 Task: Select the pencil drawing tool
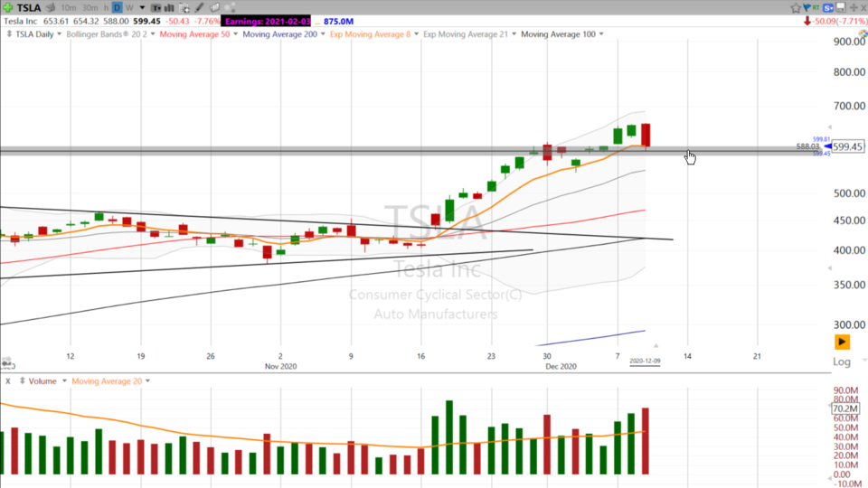199,8
